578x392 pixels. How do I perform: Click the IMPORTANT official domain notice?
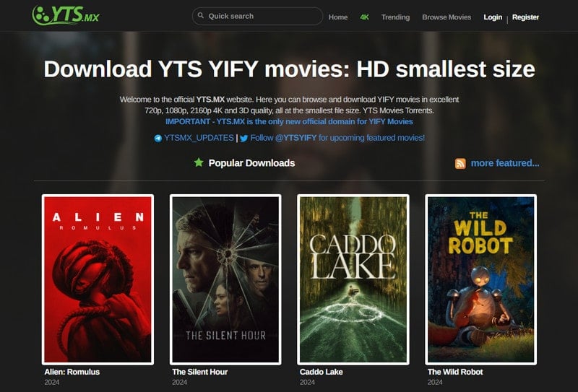click(289, 121)
